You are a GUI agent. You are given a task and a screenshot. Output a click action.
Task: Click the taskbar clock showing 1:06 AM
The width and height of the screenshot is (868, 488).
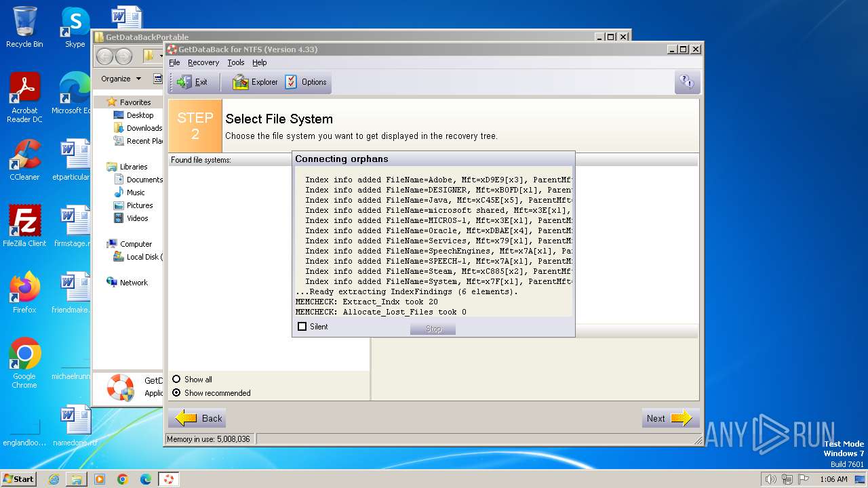tap(833, 479)
